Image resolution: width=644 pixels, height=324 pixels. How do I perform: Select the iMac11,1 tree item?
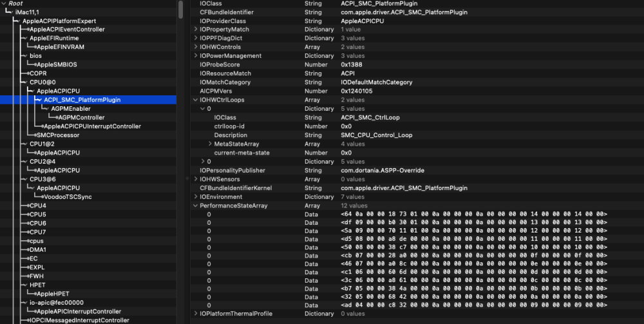coord(27,12)
